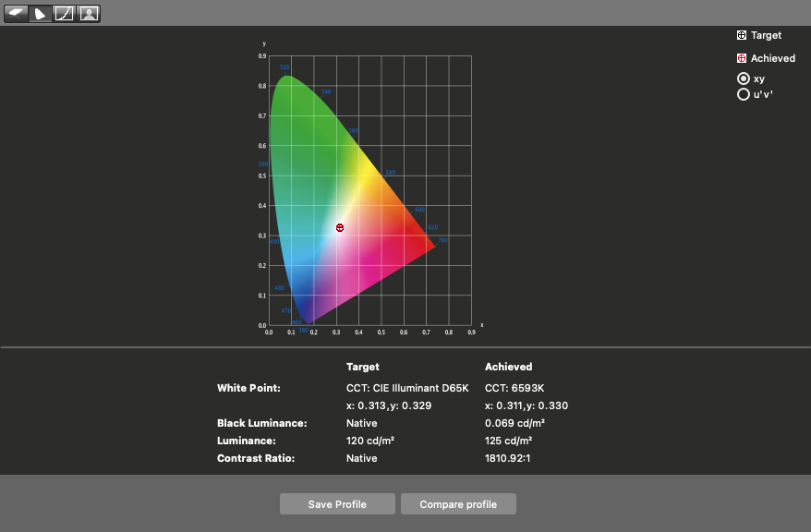The height and width of the screenshot is (532, 811).
Task: Click the red Achieved crosshair legend icon
Action: pyautogui.click(x=742, y=58)
